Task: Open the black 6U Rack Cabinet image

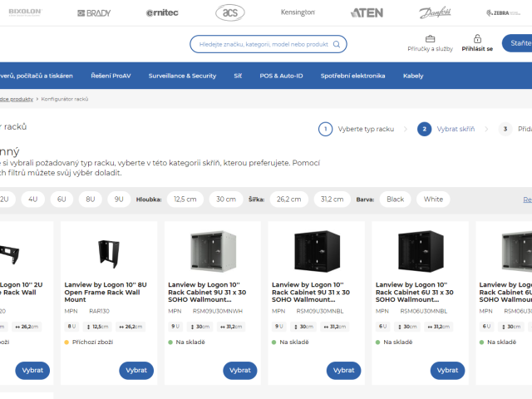Action: 421,251
